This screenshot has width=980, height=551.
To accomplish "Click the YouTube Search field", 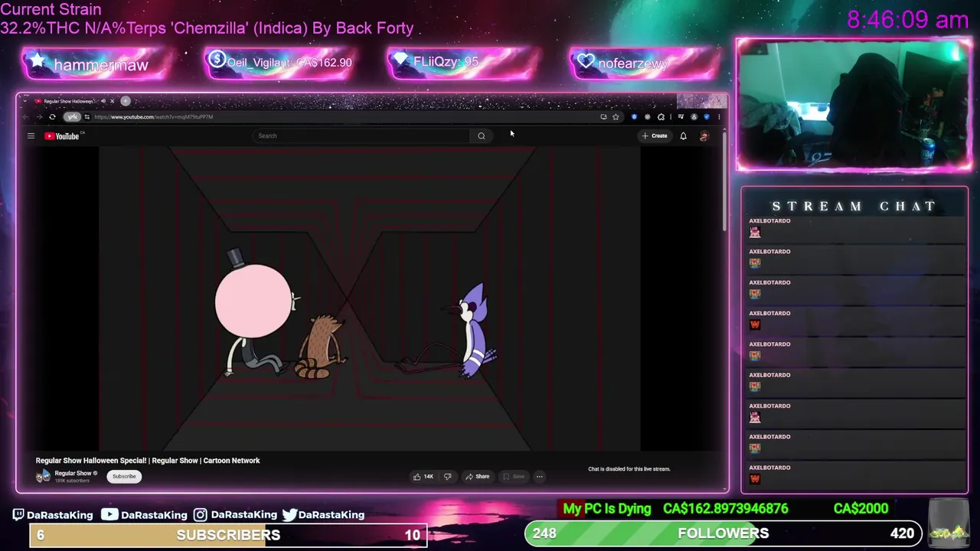I will [x=361, y=136].
